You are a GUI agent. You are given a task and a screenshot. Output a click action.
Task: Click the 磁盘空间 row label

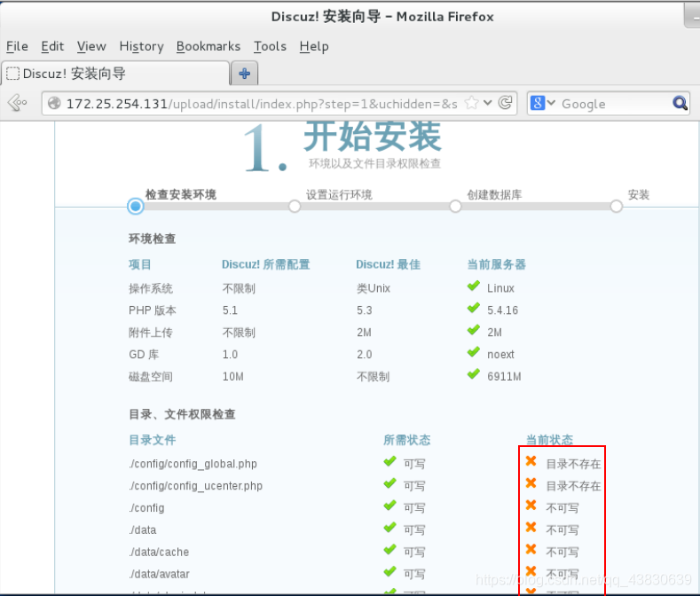coord(151,377)
